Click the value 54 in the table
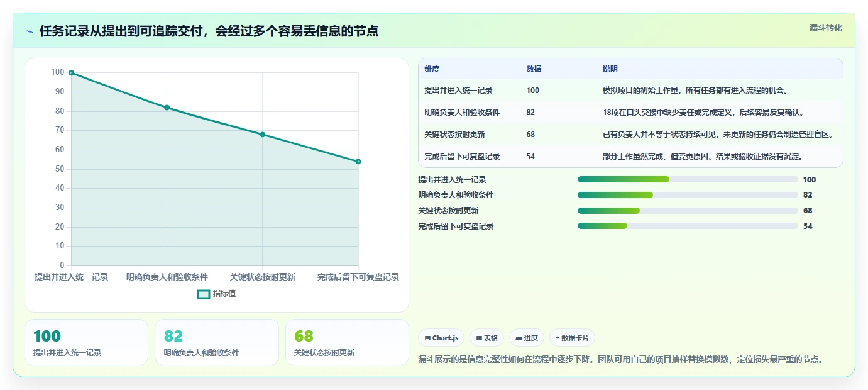The image size is (868, 390). point(530,157)
